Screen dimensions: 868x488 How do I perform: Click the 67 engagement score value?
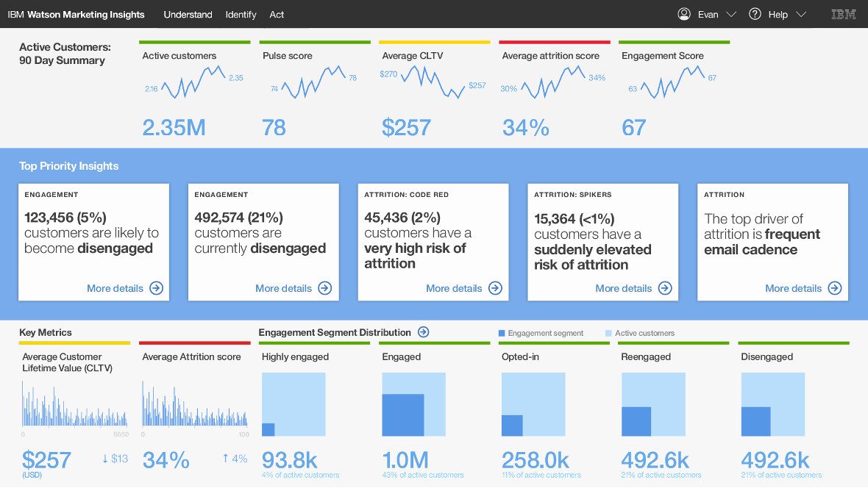click(634, 128)
